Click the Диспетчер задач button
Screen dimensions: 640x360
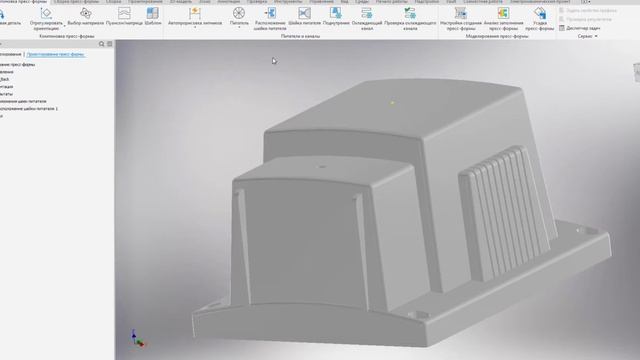(x=580, y=28)
